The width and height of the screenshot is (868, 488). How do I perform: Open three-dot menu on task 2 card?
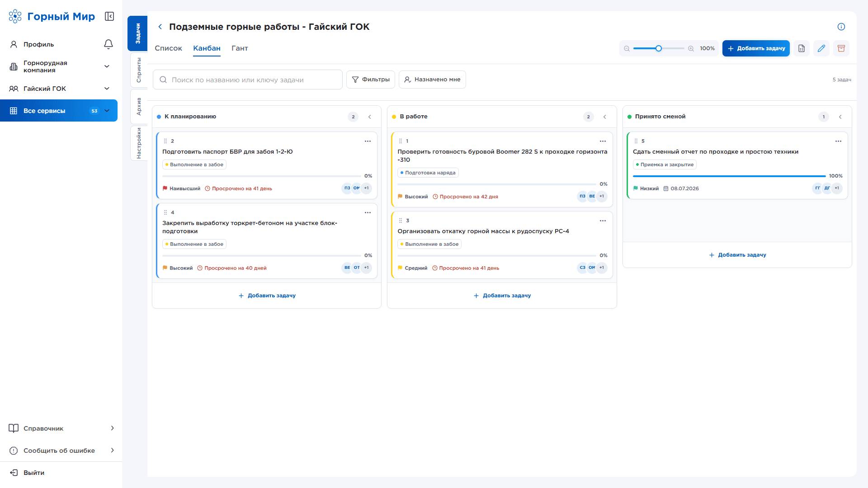tap(368, 141)
